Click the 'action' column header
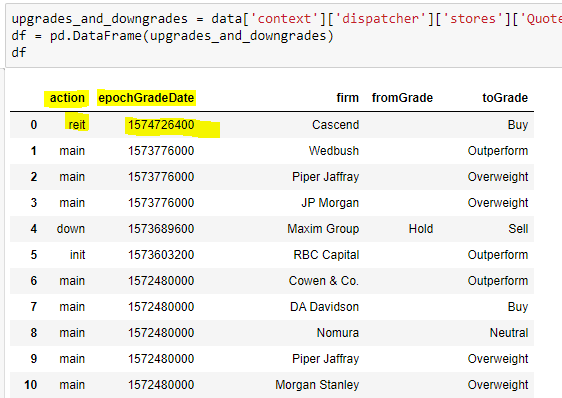This screenshot has width=562, height=398. 67,98
